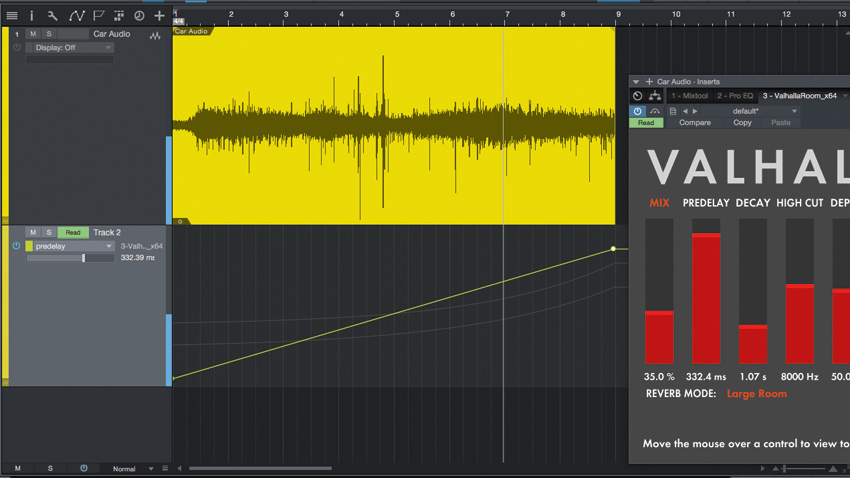
Task: Switch to '2 - Pro EQ' insert tab
Action: tap(735, 96)
